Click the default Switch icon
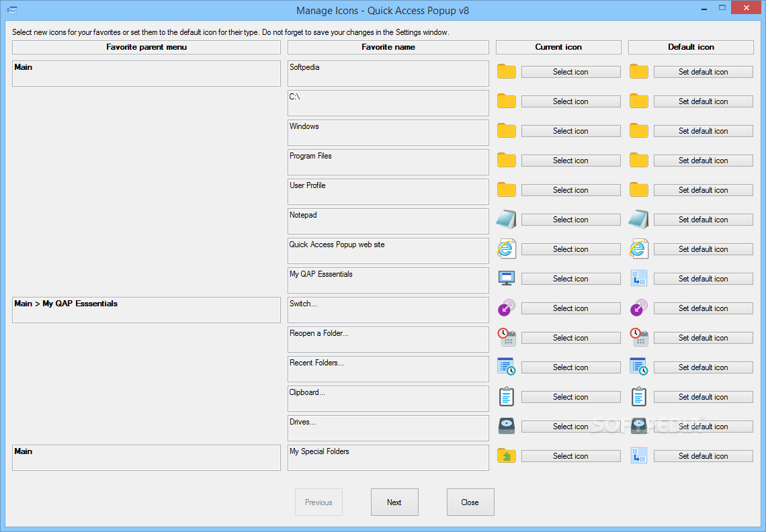Viewport: 766px width, 532px height. coord(639,308)
